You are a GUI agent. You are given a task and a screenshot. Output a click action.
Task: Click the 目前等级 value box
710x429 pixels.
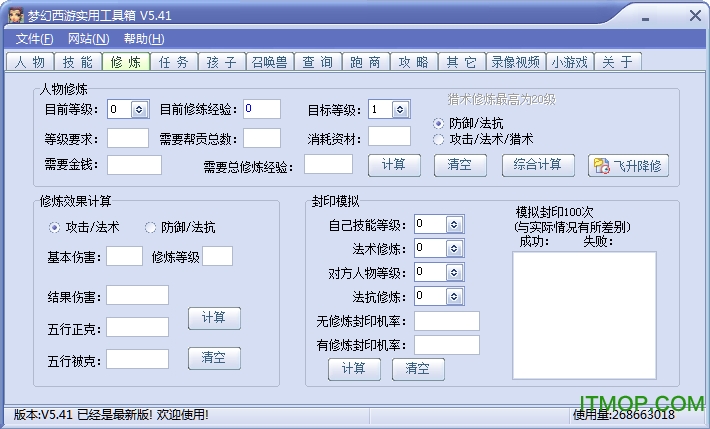[120, 109]
